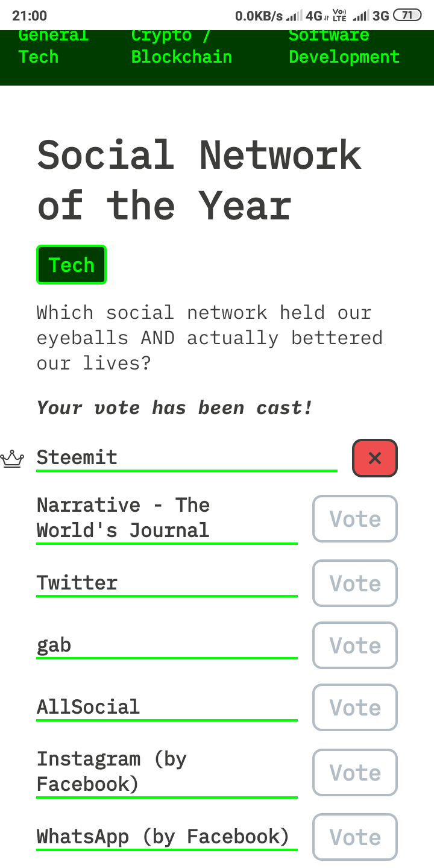Image resolution: width=434 pixels, height=868 pixels.
Task: Vote for Narrative - The World's Journal
Action: click(355, 518)
